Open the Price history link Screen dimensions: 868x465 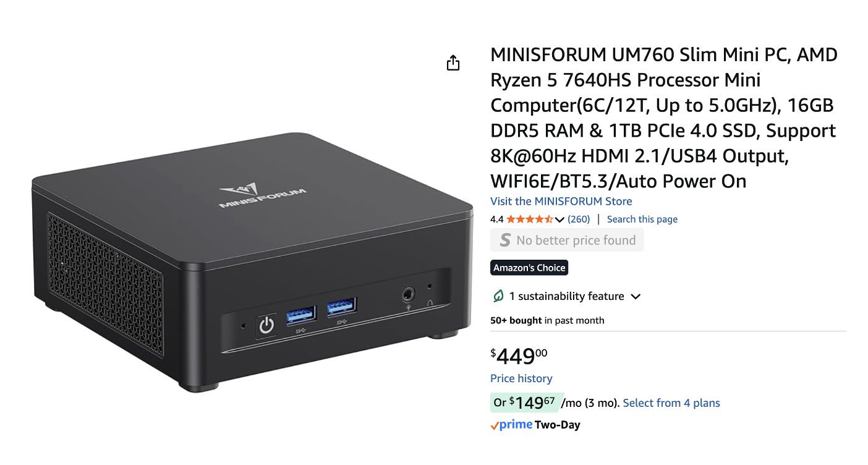pos(521,378)
